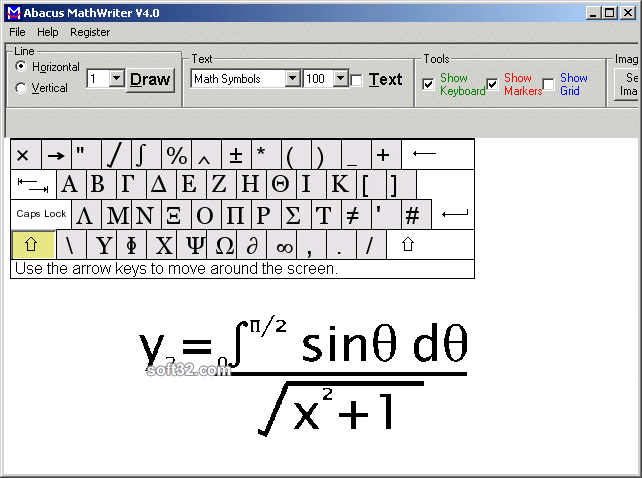642x478 pixels.
Task: Click the comma key
Action: coord(312,245)
